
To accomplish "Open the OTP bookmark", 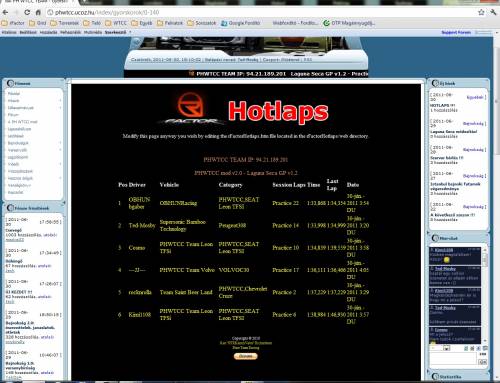I will point(349,23).
